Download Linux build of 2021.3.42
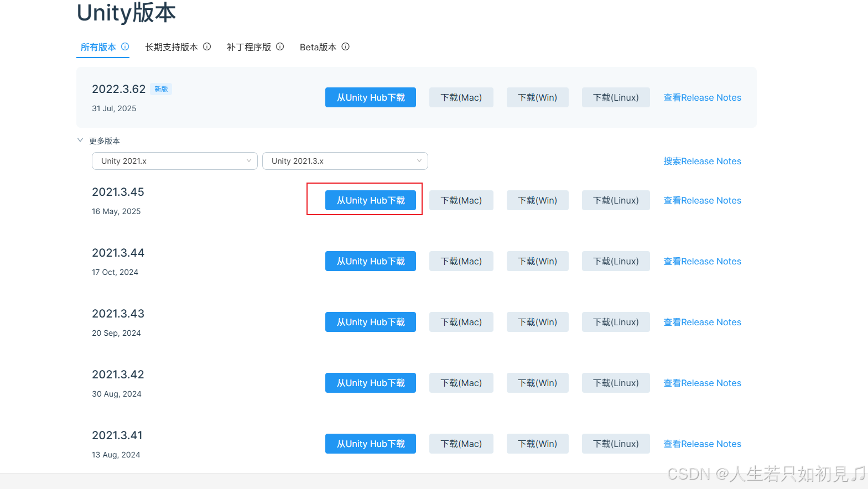 [616, 383]
